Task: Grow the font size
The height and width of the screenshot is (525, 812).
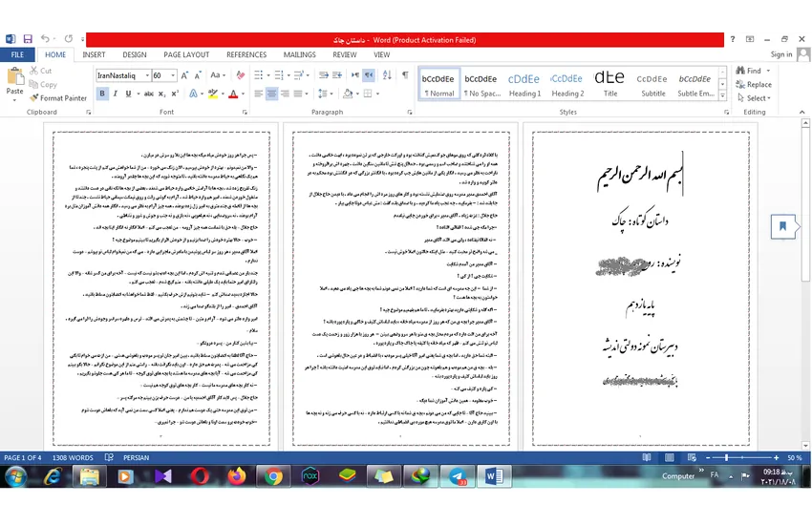Action: point(184,75)
